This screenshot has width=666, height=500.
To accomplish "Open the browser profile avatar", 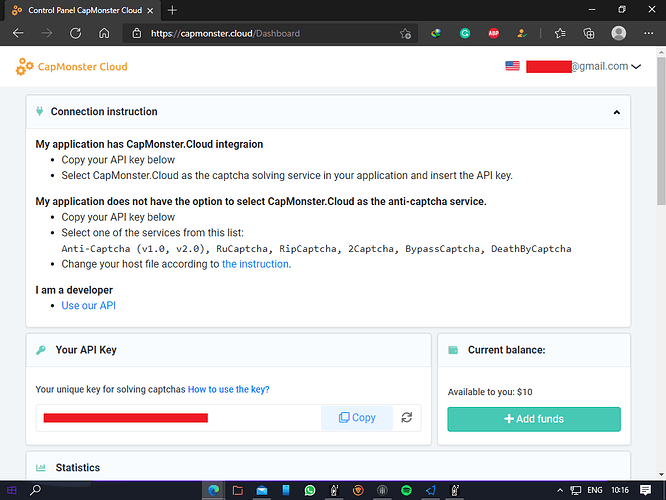I will 618,33.
